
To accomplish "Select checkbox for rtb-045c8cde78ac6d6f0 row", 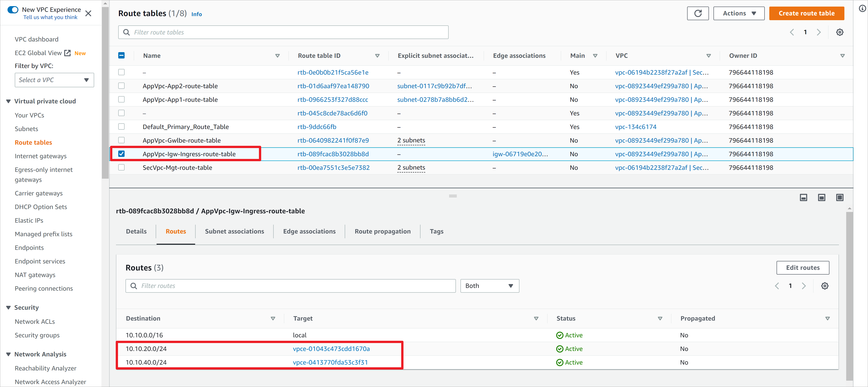I will (121, 113).
